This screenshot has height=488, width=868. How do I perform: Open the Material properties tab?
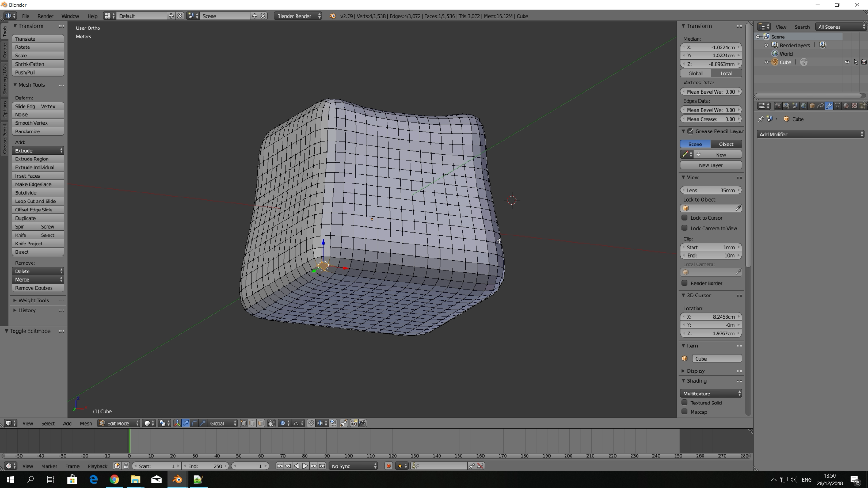point(846,106)
